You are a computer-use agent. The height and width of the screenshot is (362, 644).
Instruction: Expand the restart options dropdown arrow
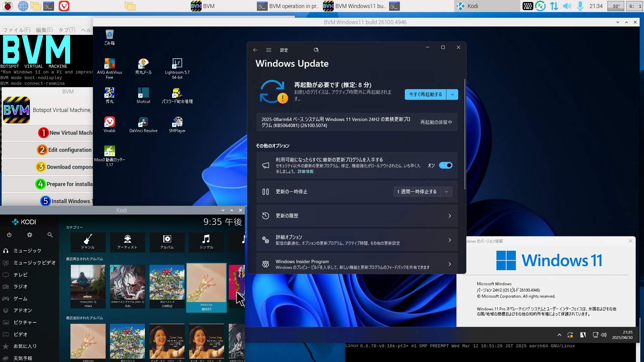(452, 95)
